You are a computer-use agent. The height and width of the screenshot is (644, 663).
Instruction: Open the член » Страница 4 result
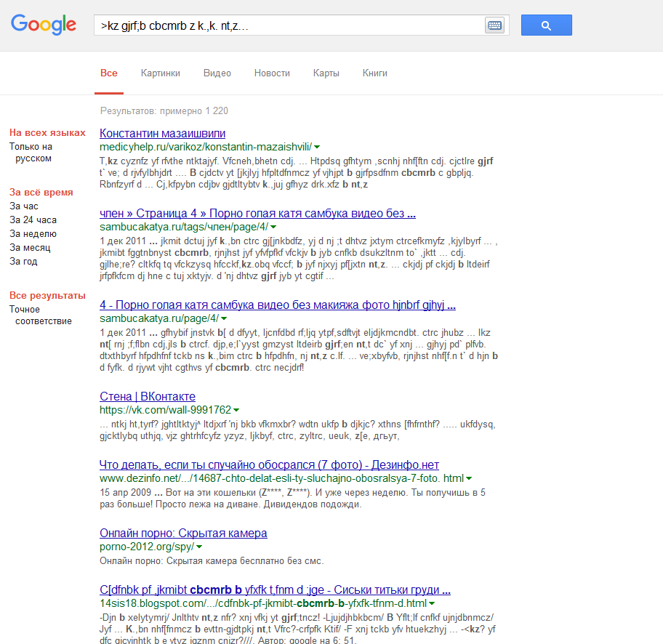(257, 213)
